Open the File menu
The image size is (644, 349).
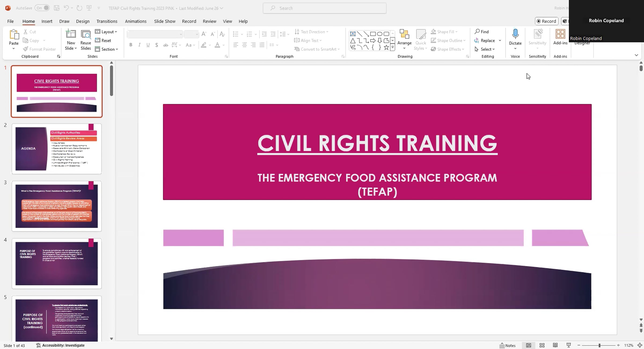(x=10, y=21)
